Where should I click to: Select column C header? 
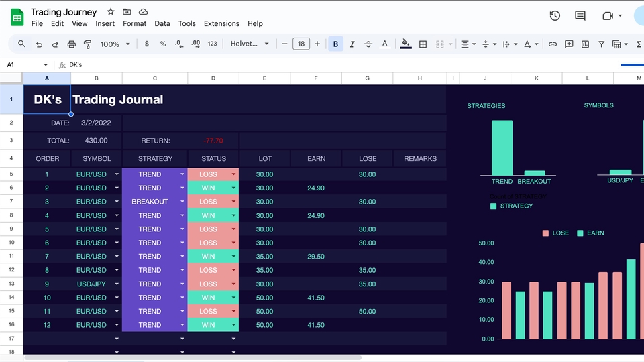pos(155,78)
